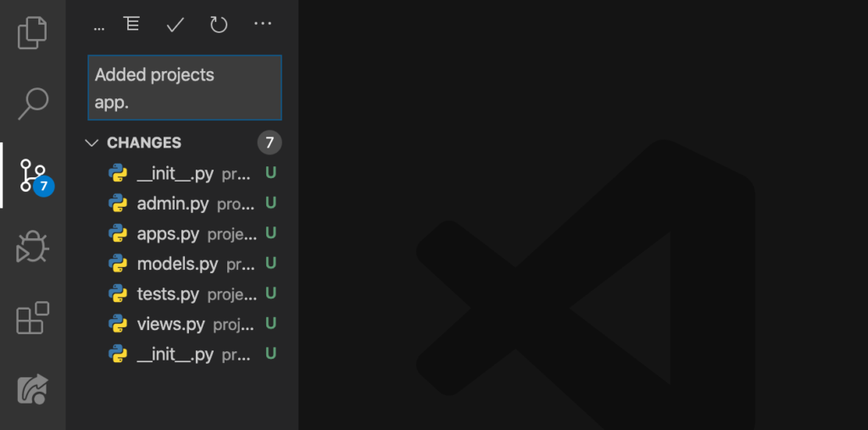Click the Refresh icon in source control toolbar
Image resolution: width=868 pixels, height=430 pixels.
219,25
